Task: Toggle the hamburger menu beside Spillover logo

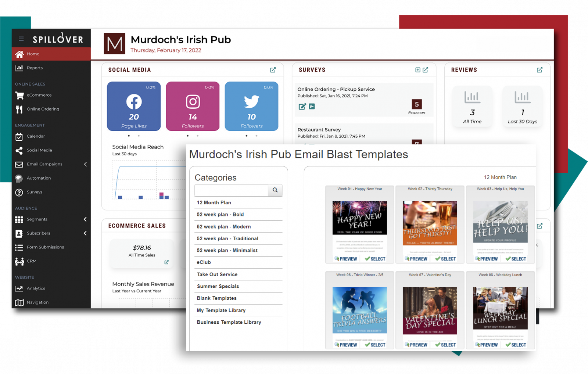Action: pos(21,39)
